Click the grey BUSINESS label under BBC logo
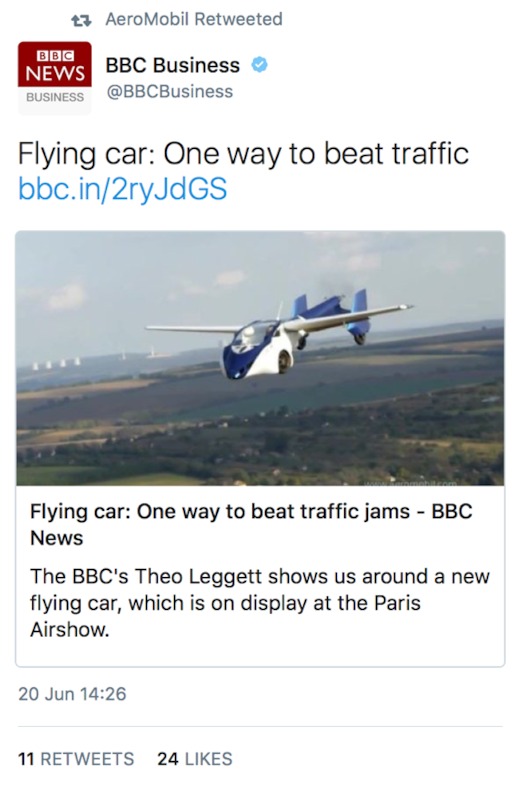Image resolution: width=522 pixels, height=786 pixels. click(x=55, y=97)
